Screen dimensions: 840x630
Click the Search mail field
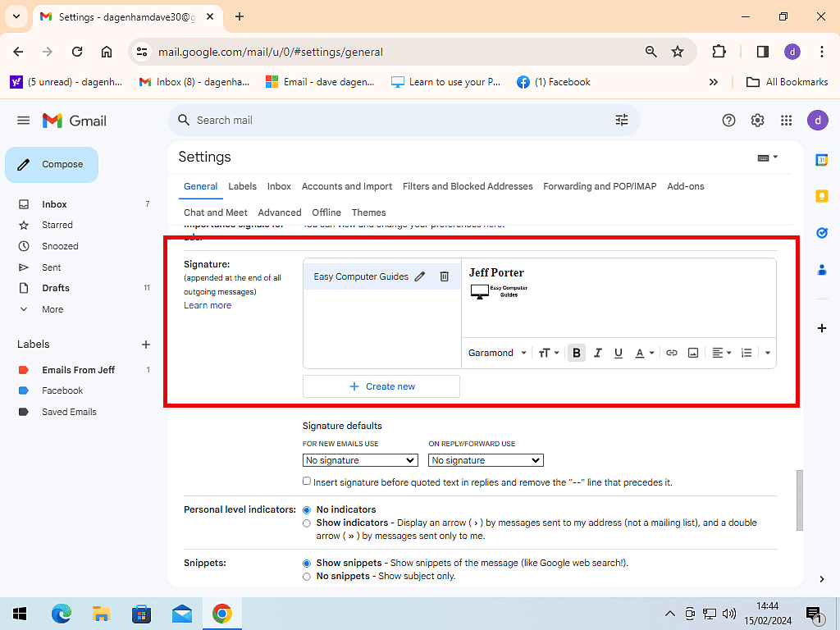click(x=394, y=121)
